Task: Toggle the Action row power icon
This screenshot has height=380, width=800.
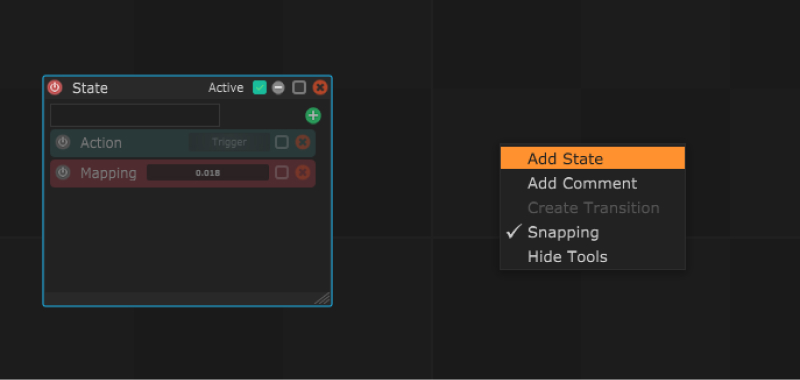Action: pos(63,142)
